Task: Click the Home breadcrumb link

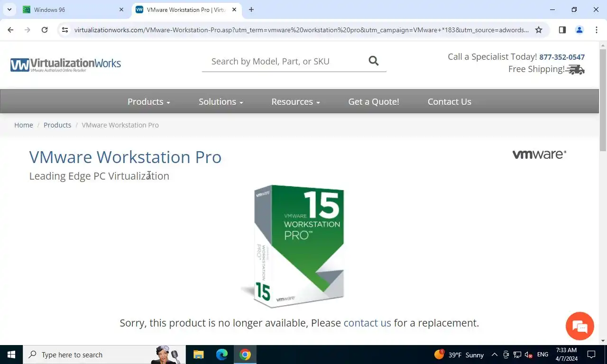Action: [x=24, y=125]
